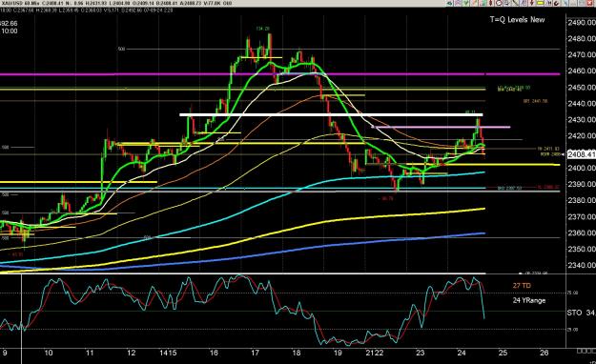This screenshot has height=364, width=596.
Task: Select the diagonal trendline drawing tool
Action: tap(515, 4)
